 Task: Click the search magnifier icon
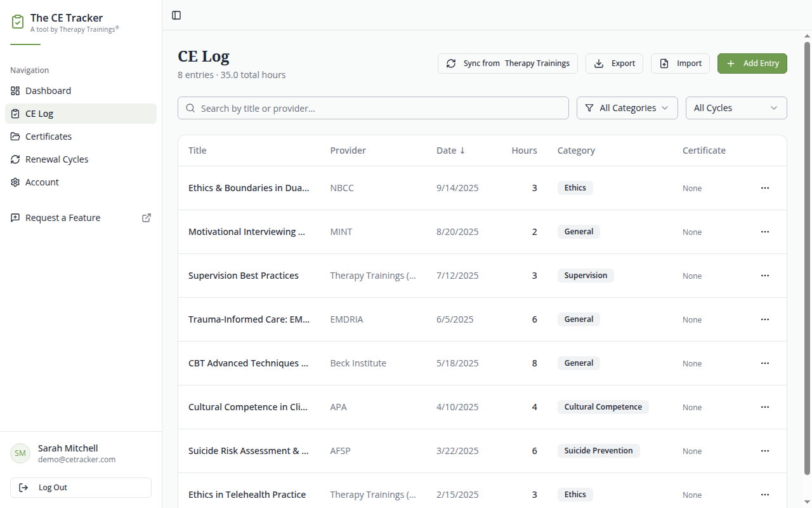pyautogui.click(x=190, y=108)
